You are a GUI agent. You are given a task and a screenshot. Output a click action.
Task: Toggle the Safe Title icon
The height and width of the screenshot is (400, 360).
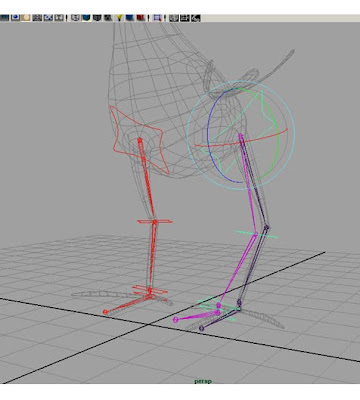pyautogui.click(x=59, y=18)
